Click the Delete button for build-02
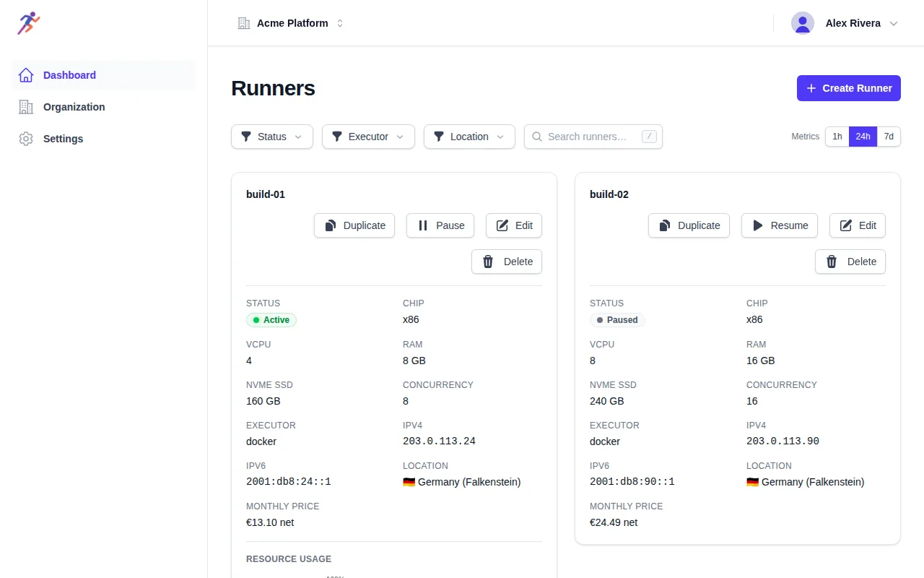The image size is (924, 578). (x=850, y=262)
